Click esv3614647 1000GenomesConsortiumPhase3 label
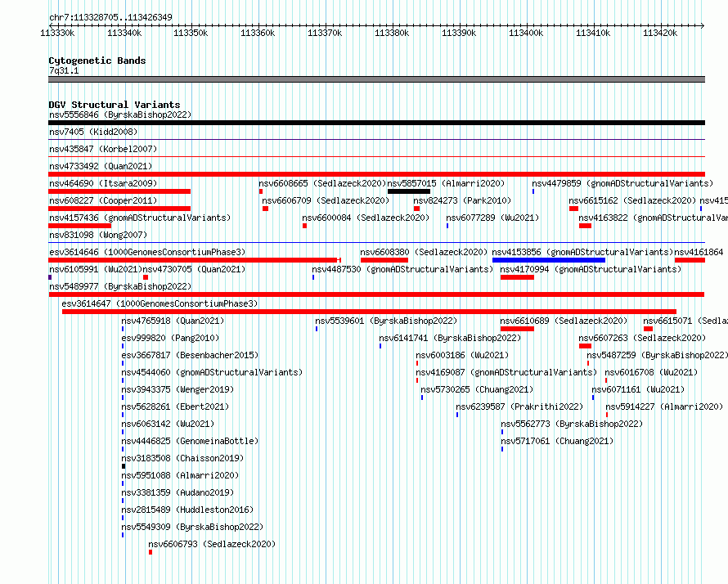Screen dimensions: 728x584 point(160,303)
